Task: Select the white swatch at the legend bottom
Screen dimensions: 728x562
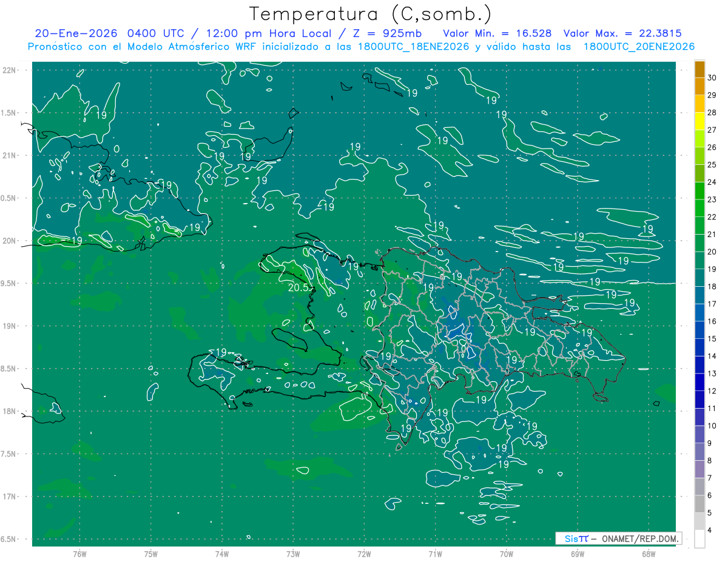Action: (x=699, y=539)
